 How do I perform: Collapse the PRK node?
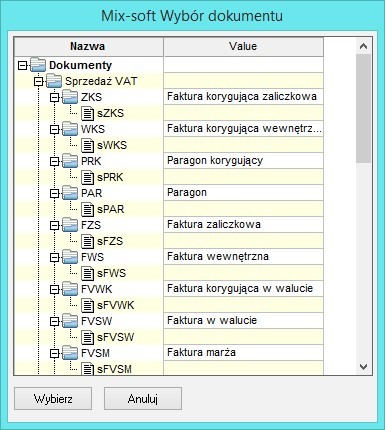(x=55, y=161)
